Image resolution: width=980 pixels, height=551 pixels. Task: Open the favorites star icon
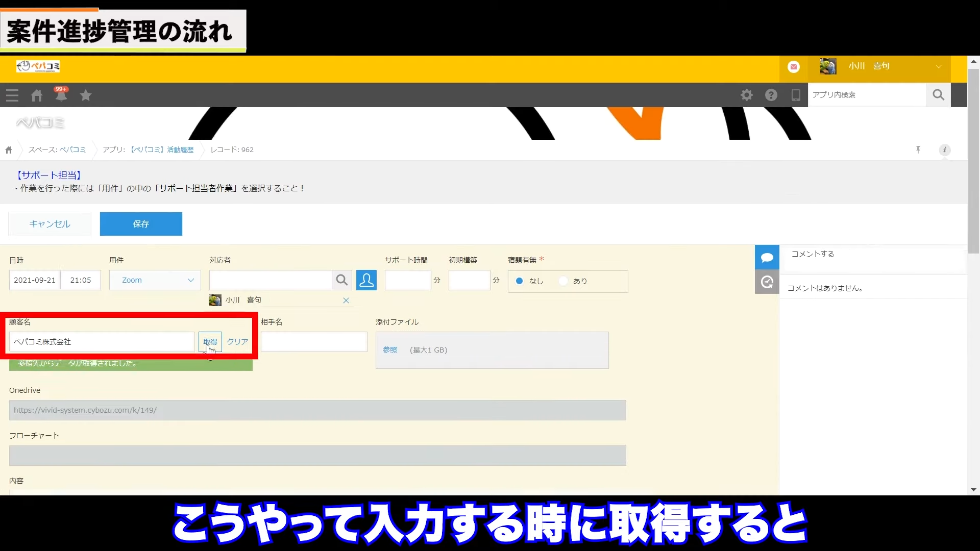[86, 95]
